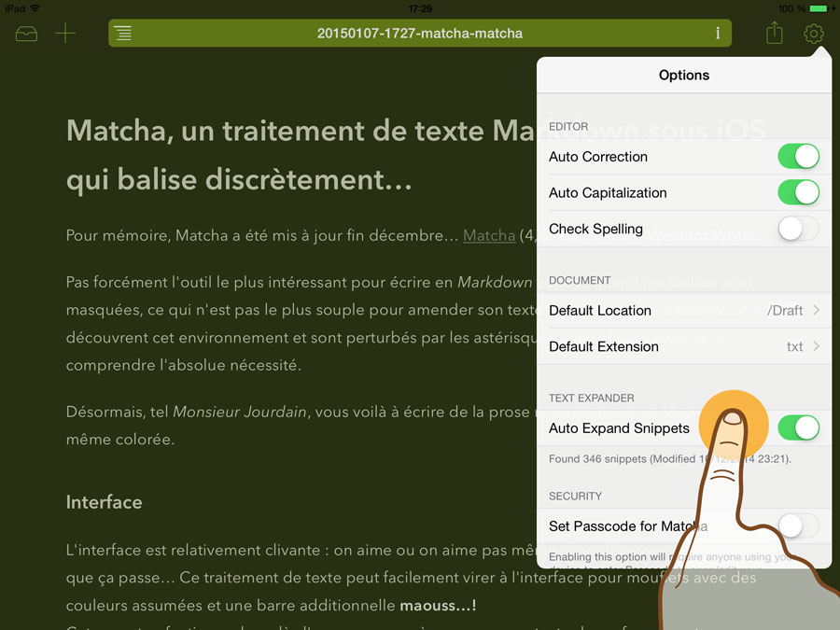Image resolution: width=840 pixels, height=630 pixels.
Task: Tap the document title 20150107-1727-matcha-matcha
Action: coord(419,34)
